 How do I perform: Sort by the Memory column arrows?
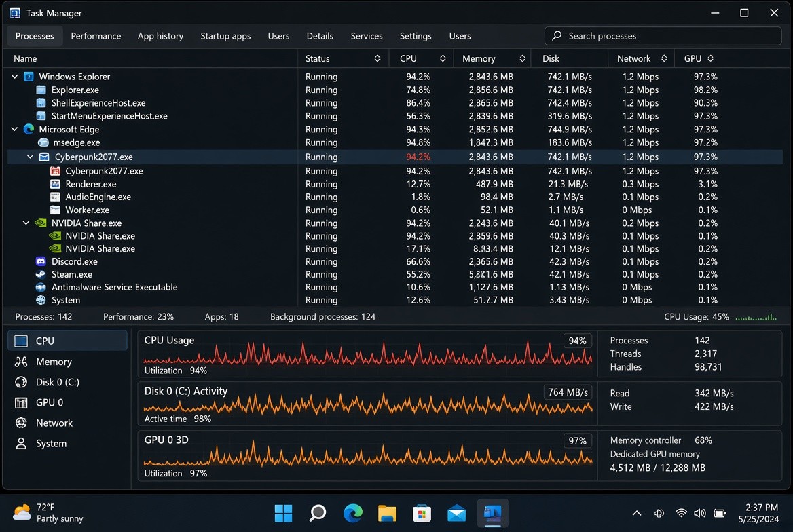tap(522, 58)
